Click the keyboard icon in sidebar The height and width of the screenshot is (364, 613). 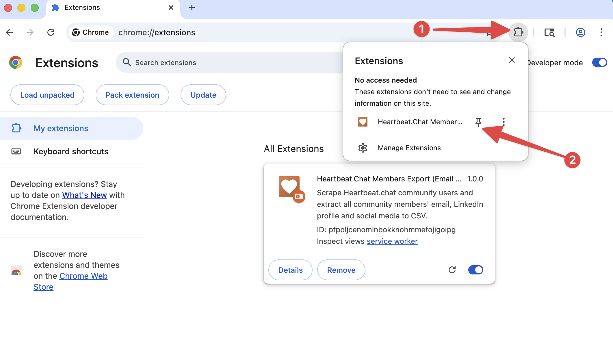tap(16, 151)
